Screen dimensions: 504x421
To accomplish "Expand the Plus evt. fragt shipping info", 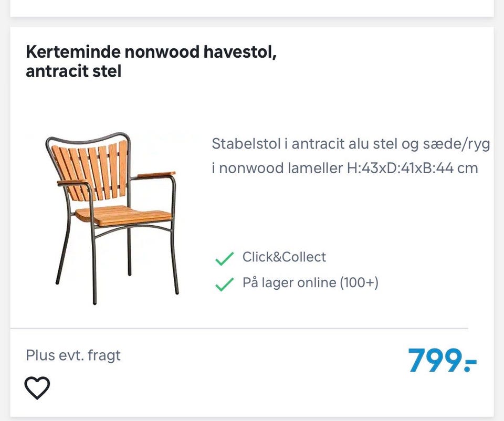I will pos(73,355).
